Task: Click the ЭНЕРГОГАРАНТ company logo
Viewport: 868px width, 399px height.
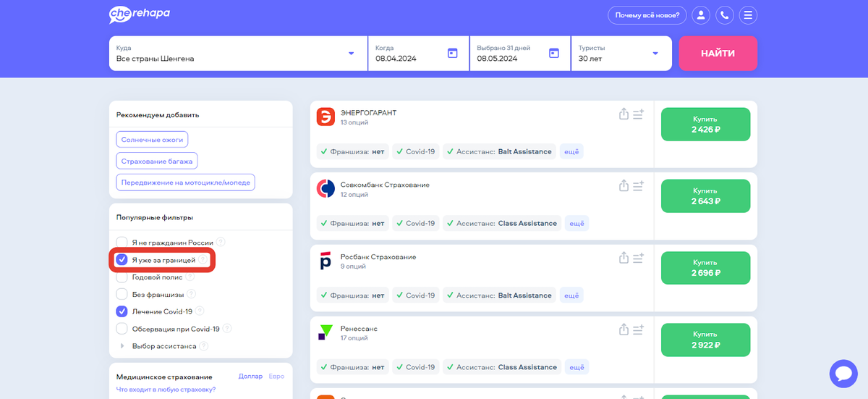Action: coord(326,117)
